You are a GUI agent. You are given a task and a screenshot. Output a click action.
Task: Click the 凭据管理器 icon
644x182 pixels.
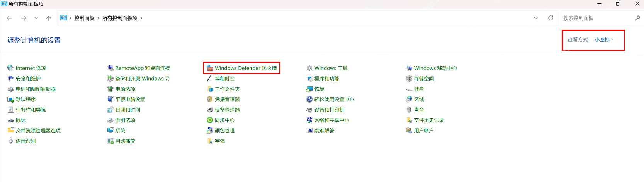[210, 100]
